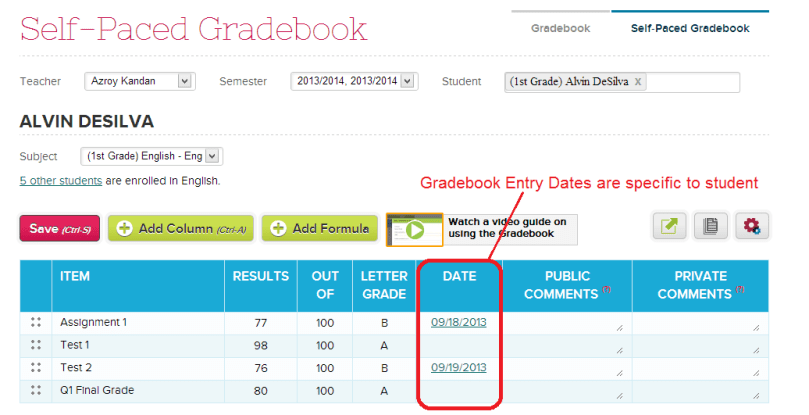Remove Alvin DeSilva from the Student field
809x415 pixels.
pos(638,82)
